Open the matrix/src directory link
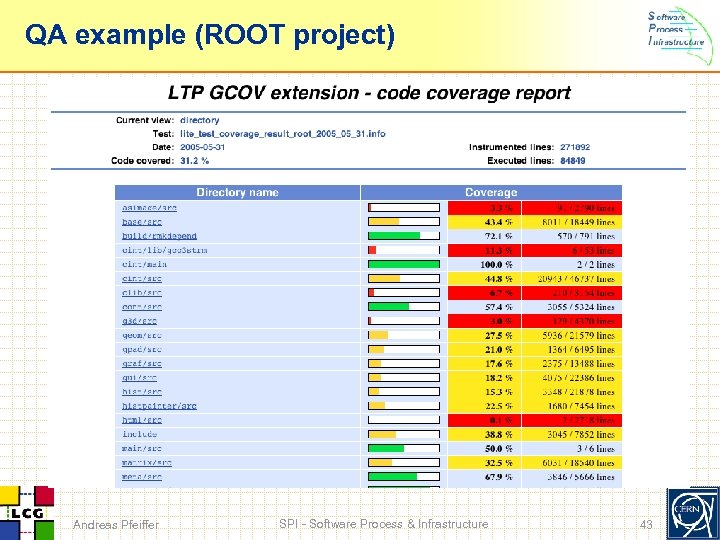Viewport: 720px width, 540px height. pos(147,462)
